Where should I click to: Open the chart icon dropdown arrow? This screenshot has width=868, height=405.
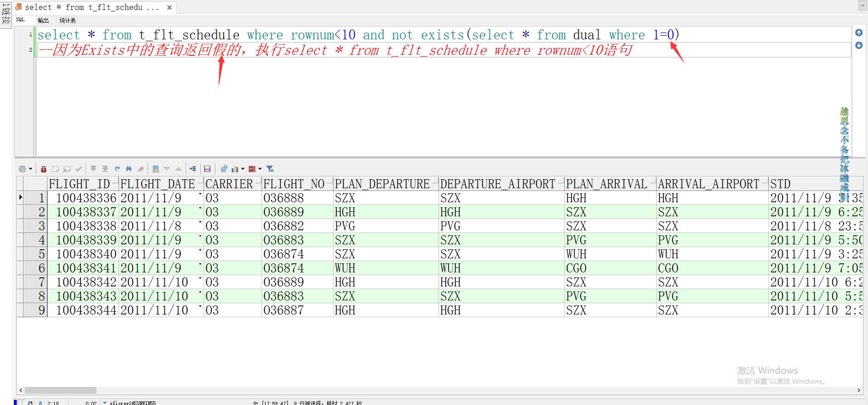(x=243, y=169)
